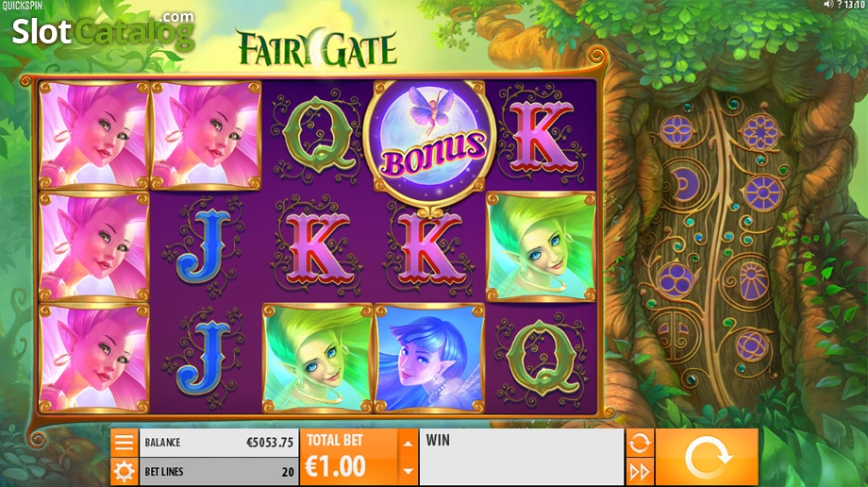Click the Bonus fairy moon symbol

[429, 142]
